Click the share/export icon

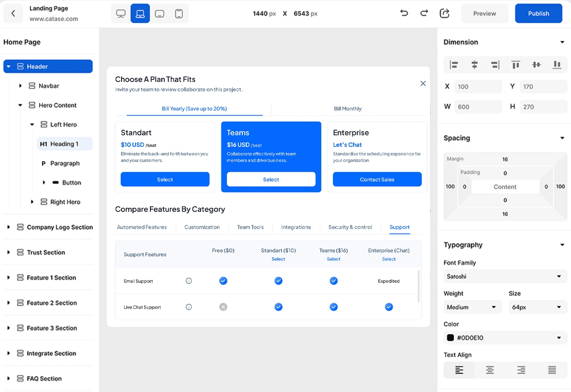444,13
